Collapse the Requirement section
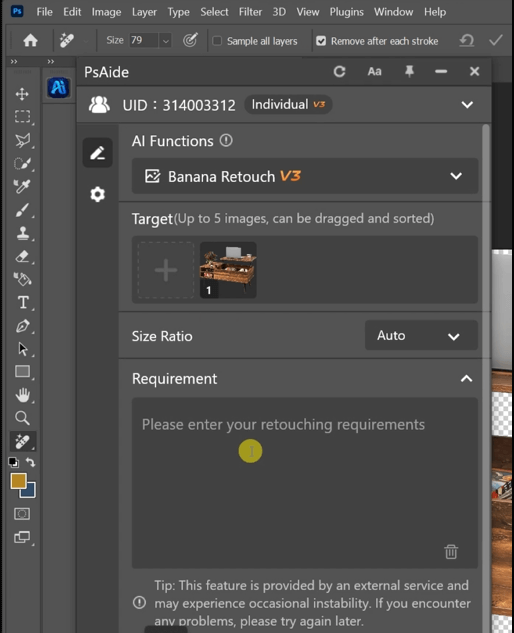This screenshot has width=514, height=633. tap(466, 379)
